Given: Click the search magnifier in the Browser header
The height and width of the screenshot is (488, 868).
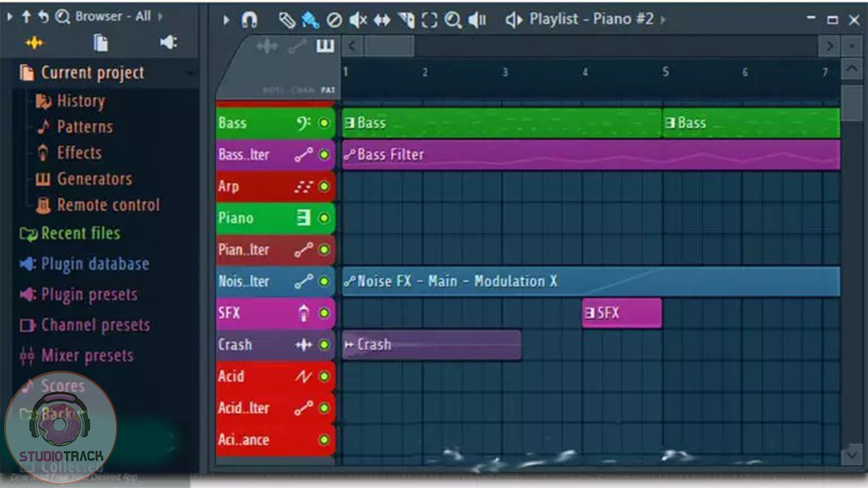Looking at the screenshot, I should coord(62,16).
